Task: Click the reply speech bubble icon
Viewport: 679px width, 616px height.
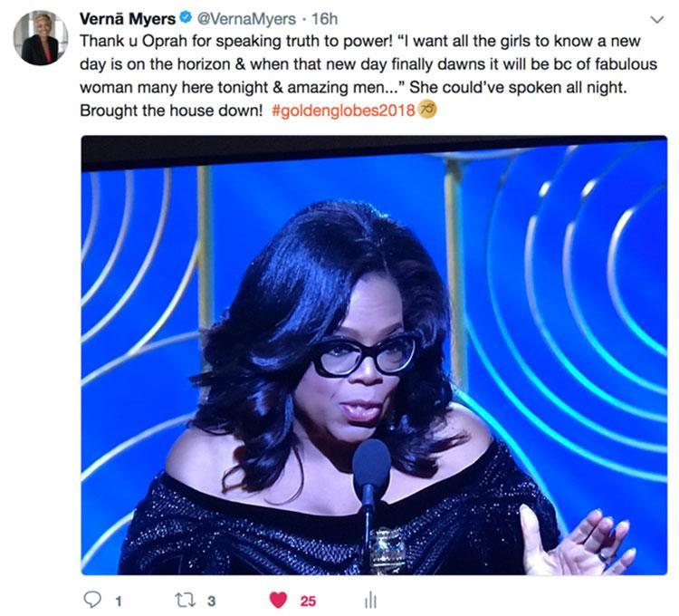Action: (x=91, y=600)
